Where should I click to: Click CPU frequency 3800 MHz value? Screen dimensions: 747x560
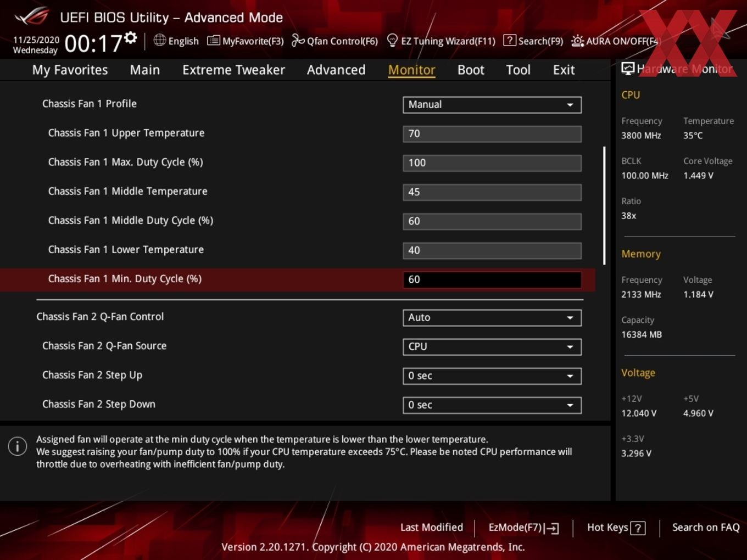coord(641,136)
